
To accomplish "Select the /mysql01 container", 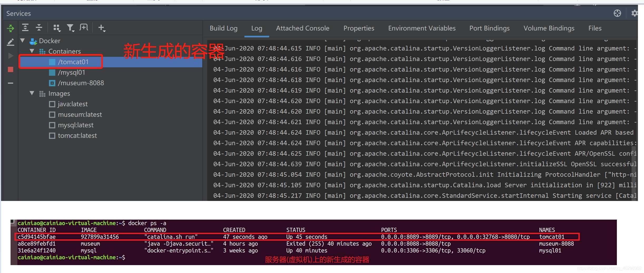I will (x=72, y=72).
